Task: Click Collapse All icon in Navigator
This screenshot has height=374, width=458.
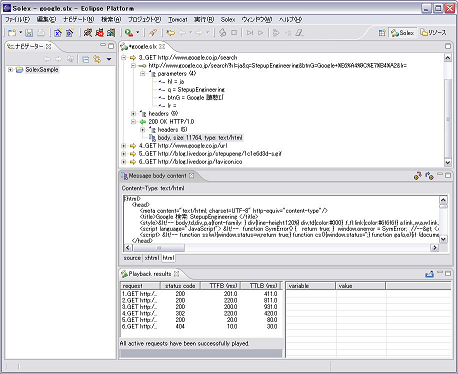Action: point(86,59)
